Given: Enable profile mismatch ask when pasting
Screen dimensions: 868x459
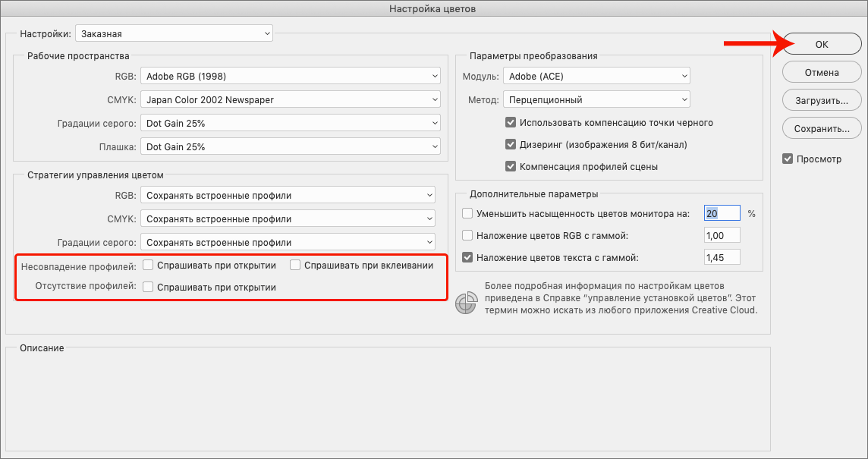Looking at the screenshot, I should (x=296, y=266).
